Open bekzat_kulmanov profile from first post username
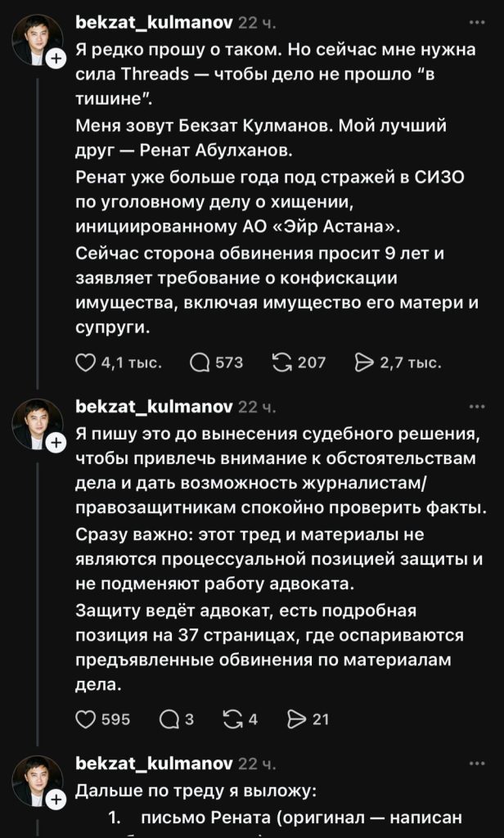Image resolution: width=504 pixels, height=838 pixels. (152, 21)
